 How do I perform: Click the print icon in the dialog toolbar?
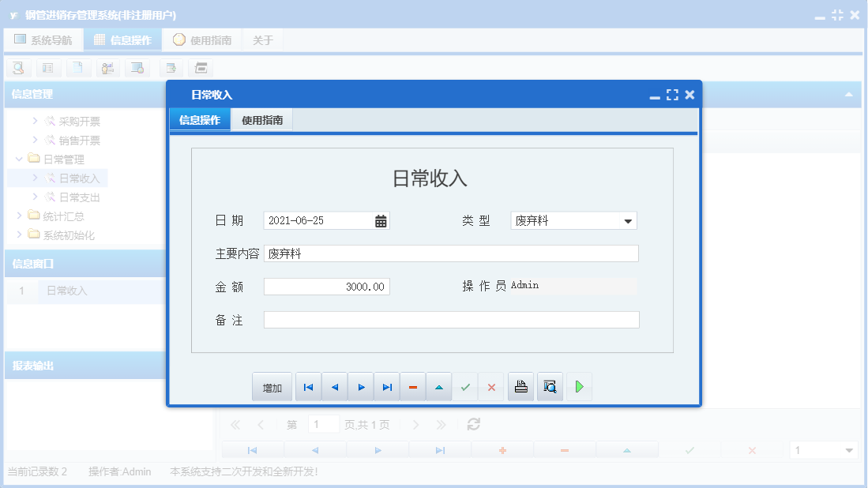(520, 386)
